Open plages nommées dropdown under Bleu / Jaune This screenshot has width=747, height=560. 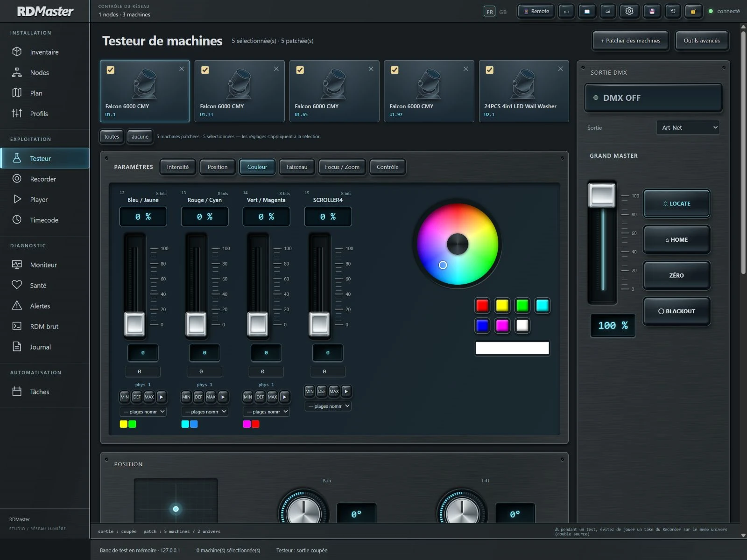(x=143, y=412)
